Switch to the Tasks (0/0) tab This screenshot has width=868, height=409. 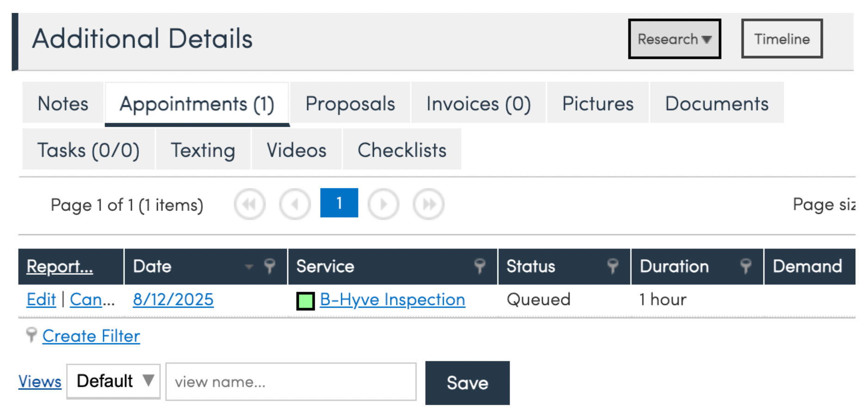(x=88, y=150)
